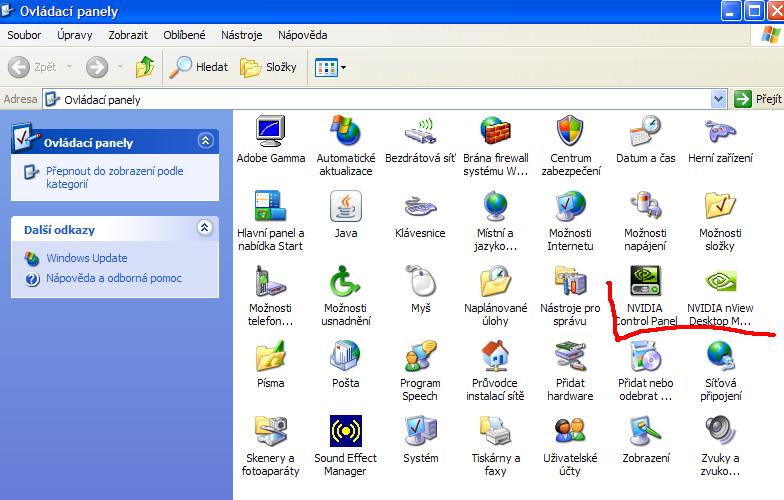Click the Windows Update link
Viewport: 784px width, 500px height.
click(86, 258)
